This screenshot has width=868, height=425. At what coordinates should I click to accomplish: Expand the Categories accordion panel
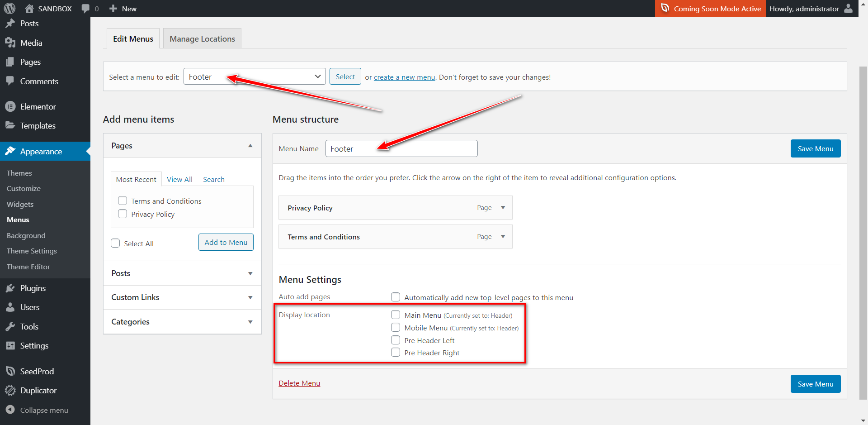[x=250, y=322]
